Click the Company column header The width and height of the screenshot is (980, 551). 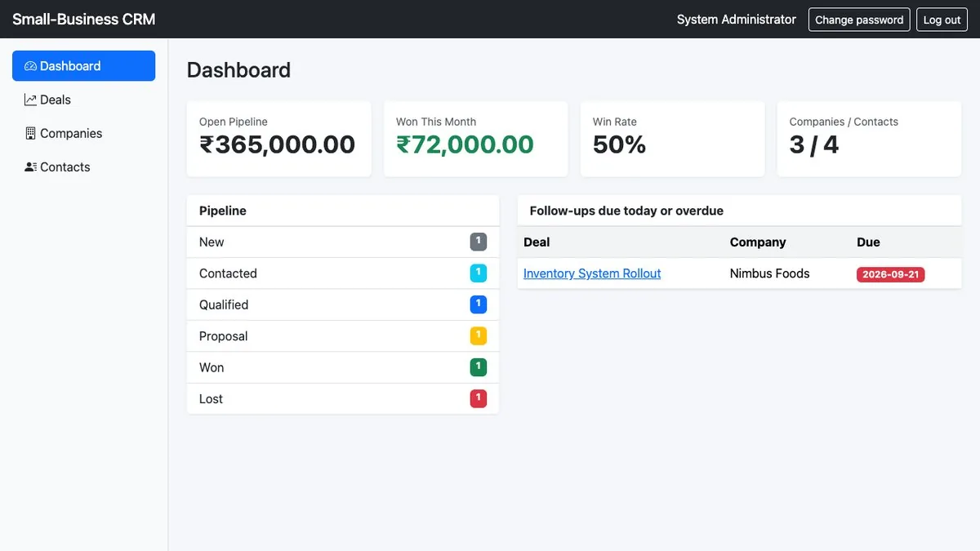(x=758, y=242)
